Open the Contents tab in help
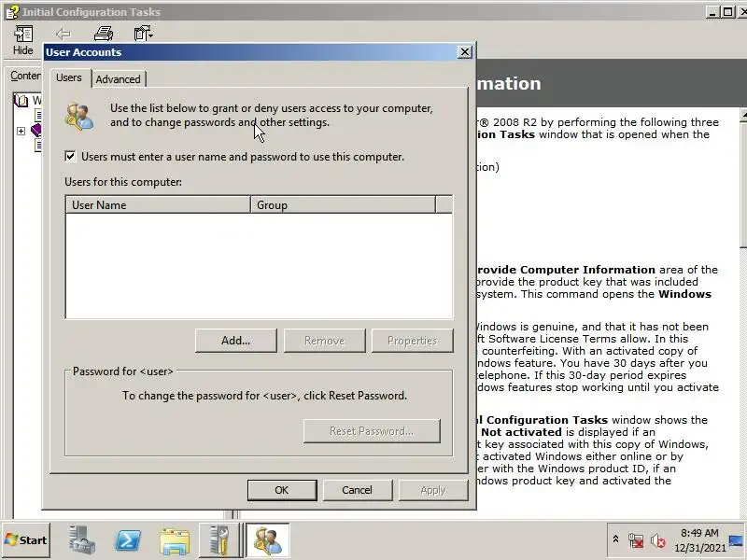747x560 pixels. click(25, 76)
